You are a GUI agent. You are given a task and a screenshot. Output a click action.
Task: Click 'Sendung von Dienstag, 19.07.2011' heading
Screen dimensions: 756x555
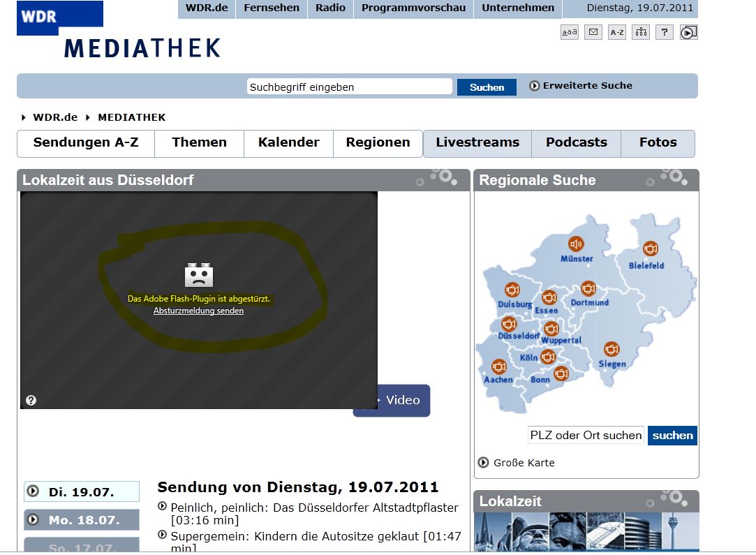pos(298,487)
